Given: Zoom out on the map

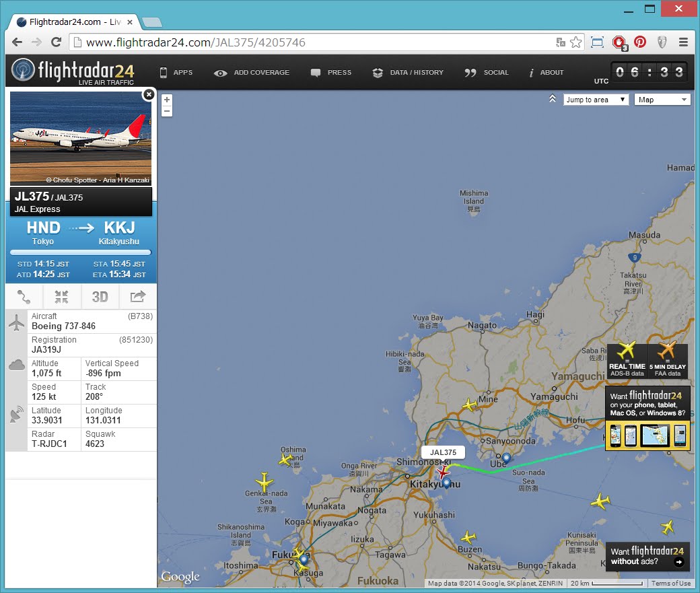Looking at the screenshot, I should coord(167,111).
